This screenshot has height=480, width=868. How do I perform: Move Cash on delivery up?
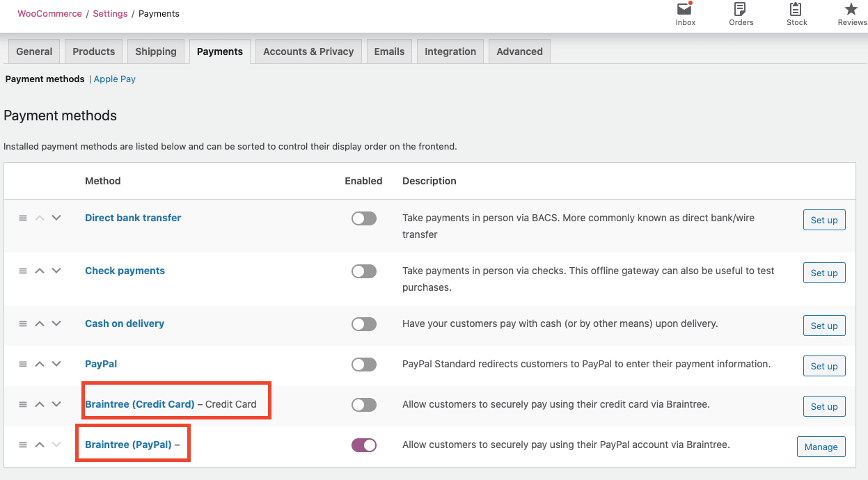[40, 323]
